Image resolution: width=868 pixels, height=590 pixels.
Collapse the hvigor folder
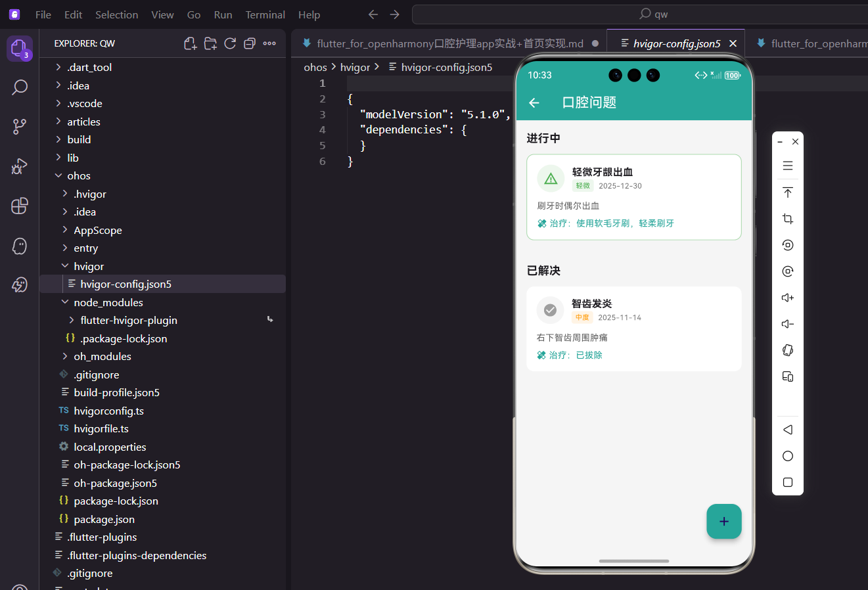pos(162,266)
